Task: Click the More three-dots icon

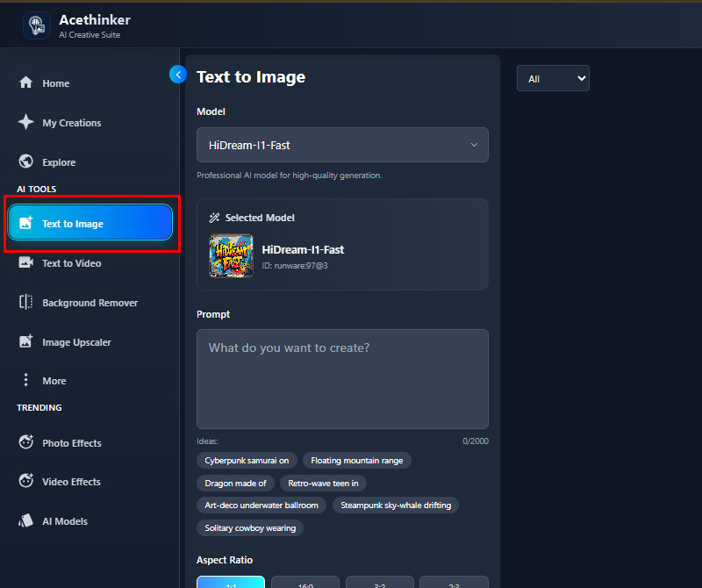Action: (x=26, y=380)
